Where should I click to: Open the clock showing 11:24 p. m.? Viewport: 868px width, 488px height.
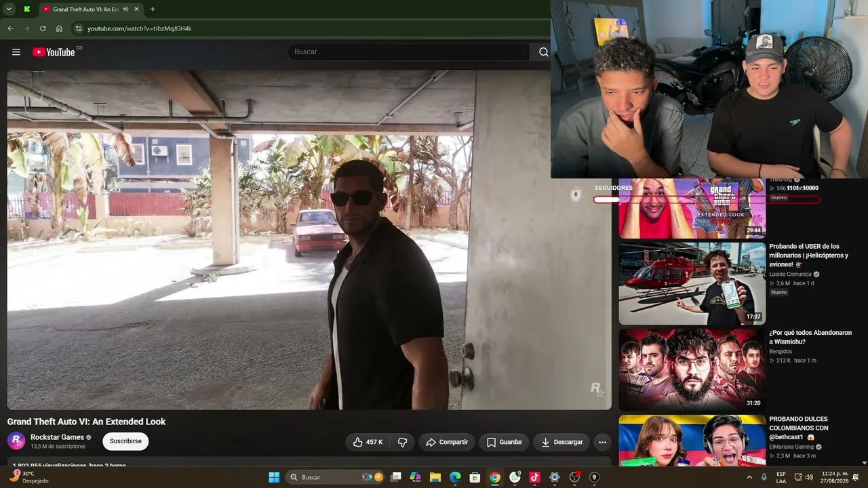click(835, 477)
